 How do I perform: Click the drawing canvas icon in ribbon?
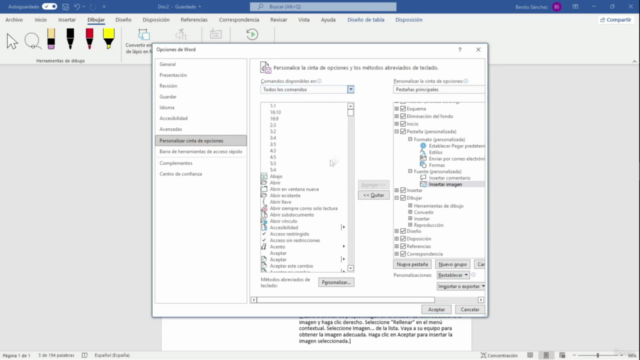click(x=216, y=34)
